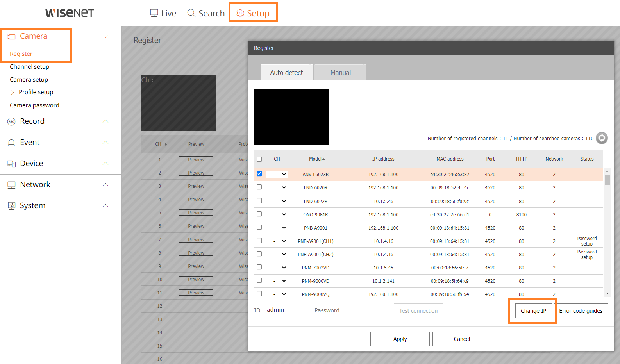Click the Change IP button
The width and height of the screenshot is (620, 364).
point(533,311)
